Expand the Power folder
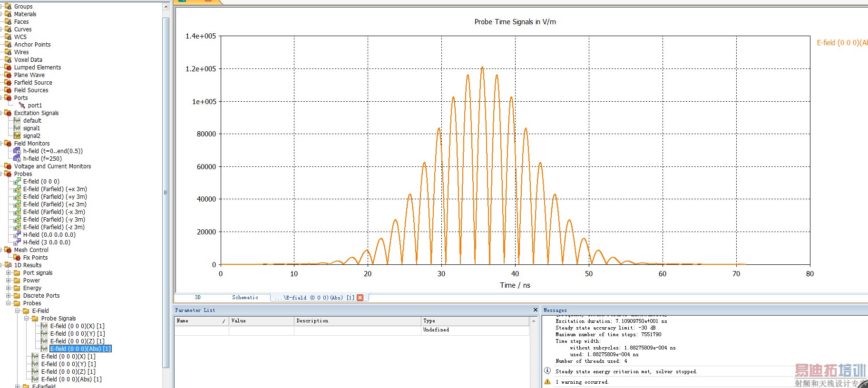The image size is (868, 388). (x=8, y=281)
